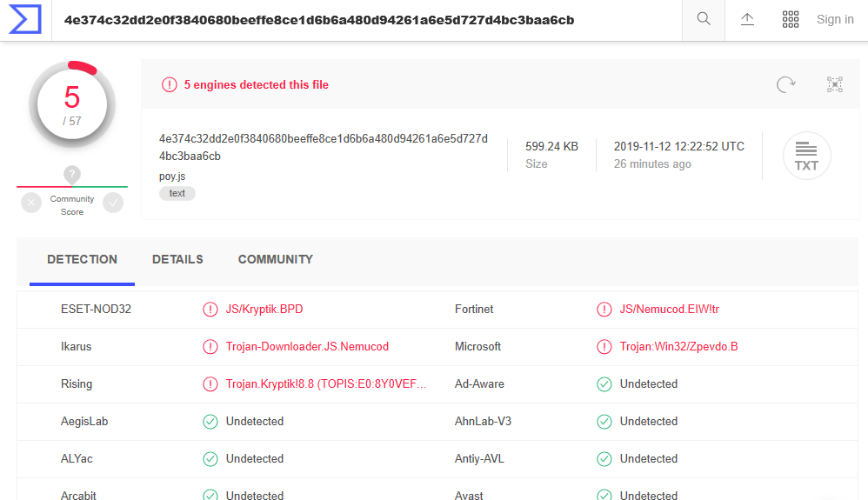Open the apps grid menu icon

coord(791,19)
